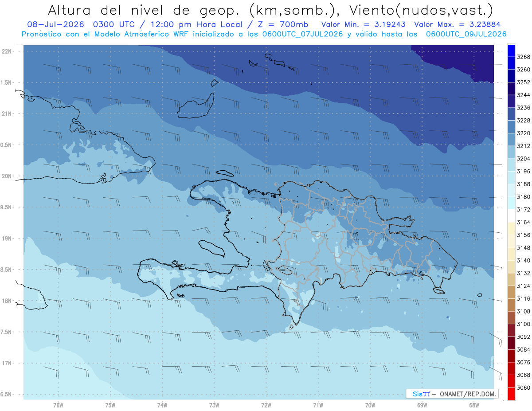Click the '69W' longitude label
Screen dimensions: 532x411
[422, 405]
